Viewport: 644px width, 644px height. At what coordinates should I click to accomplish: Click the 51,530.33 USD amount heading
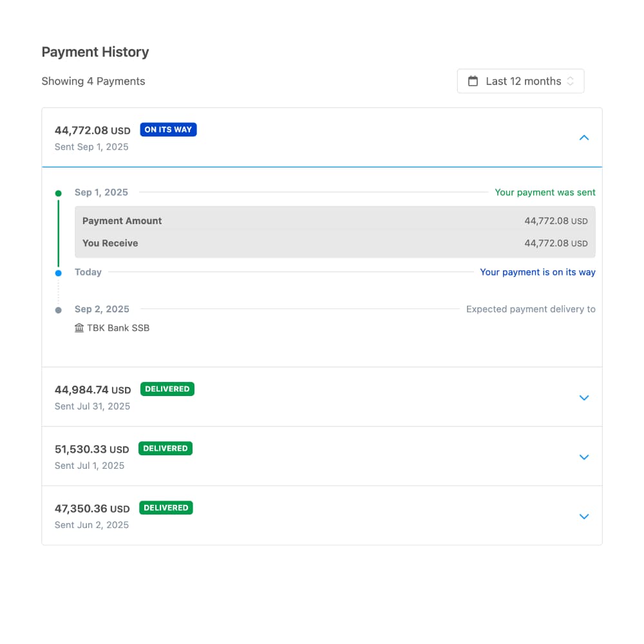[x=92, y=450]
